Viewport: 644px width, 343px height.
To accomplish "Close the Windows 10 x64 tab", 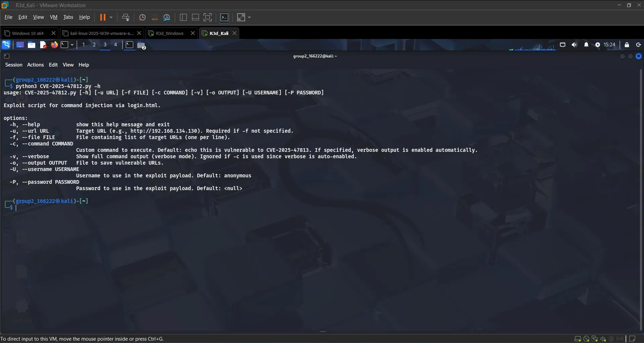I will (53, 33).
